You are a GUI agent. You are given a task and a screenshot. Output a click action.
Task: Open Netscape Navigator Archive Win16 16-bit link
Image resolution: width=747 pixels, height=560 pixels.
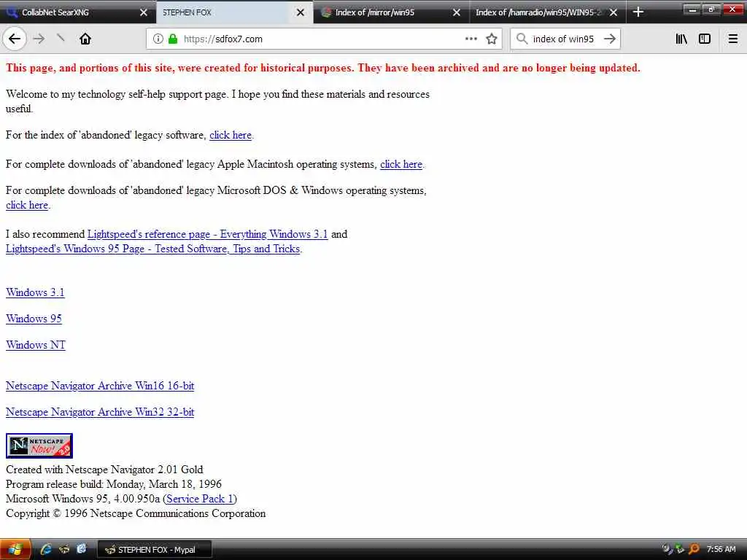[100, 386]
